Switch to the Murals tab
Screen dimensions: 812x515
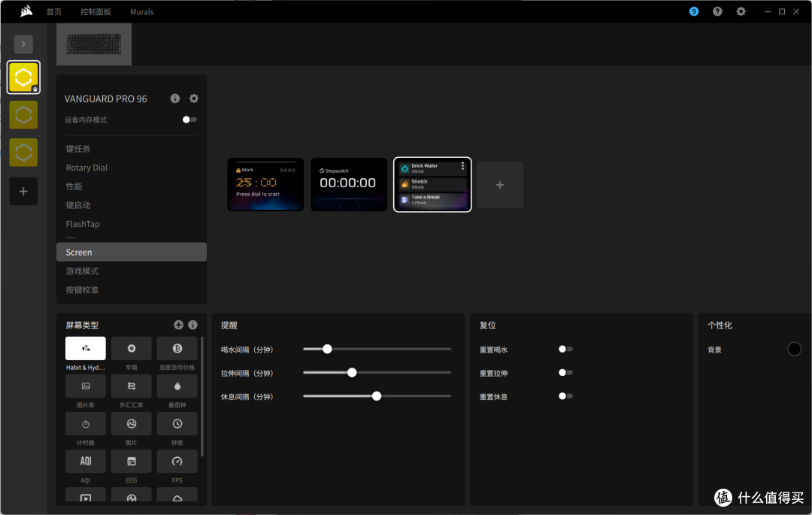(142, 11)
